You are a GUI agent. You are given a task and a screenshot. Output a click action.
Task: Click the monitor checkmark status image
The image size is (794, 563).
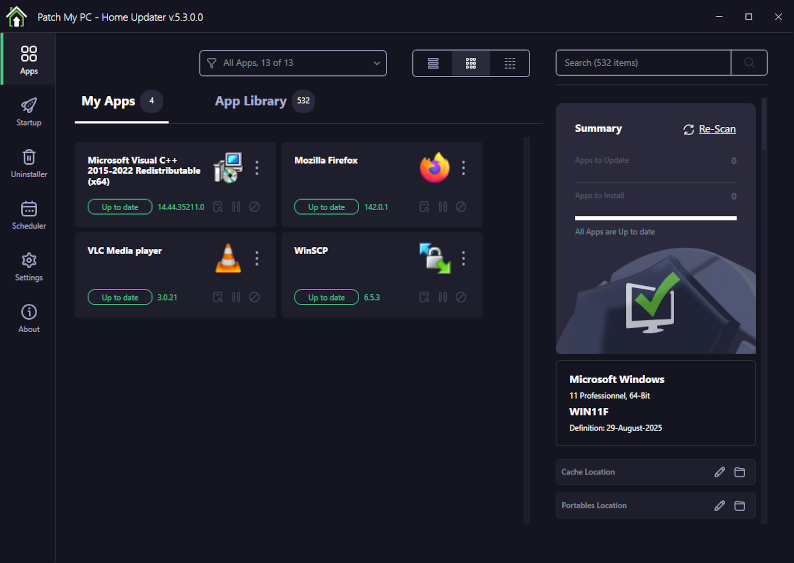(653, 303)
